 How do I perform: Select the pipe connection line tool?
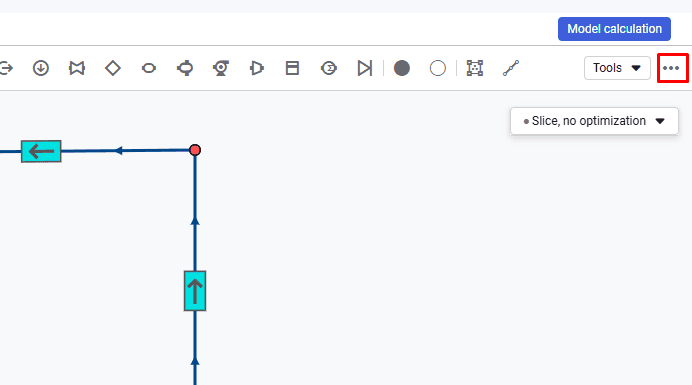511,68
